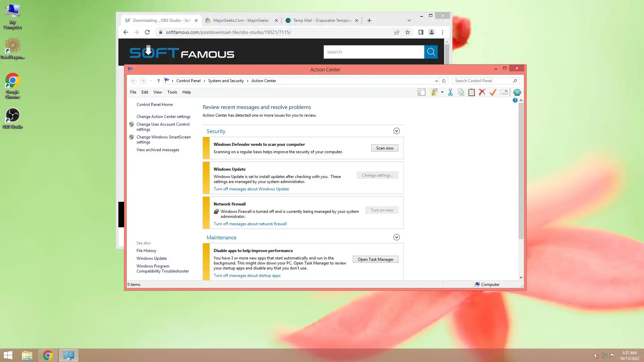This screenshot has width=644, height=362.
Task: Click the Search Control Panel field
Action: coord(482,81)
